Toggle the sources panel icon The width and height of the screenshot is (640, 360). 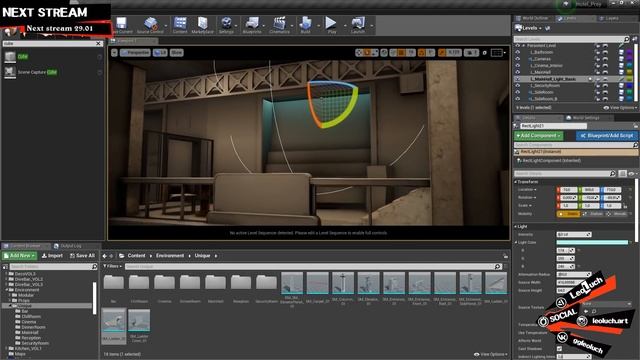coord(5,267)
